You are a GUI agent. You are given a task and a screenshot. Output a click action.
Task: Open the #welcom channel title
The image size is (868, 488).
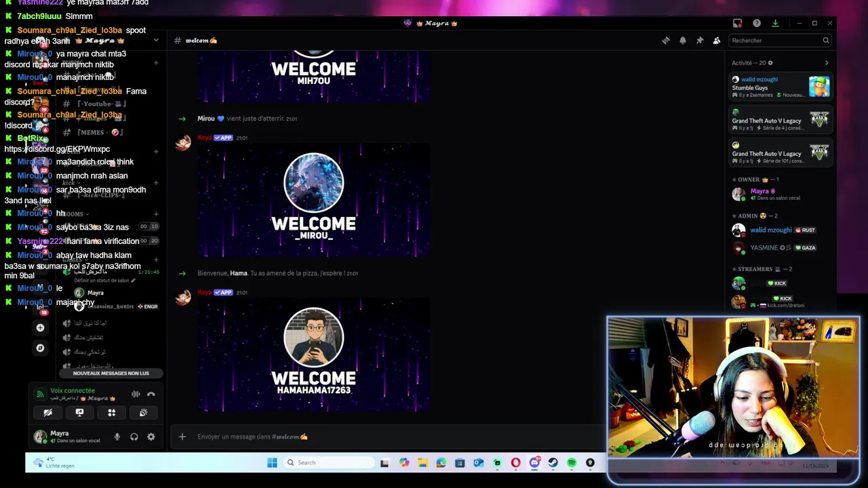201,41
